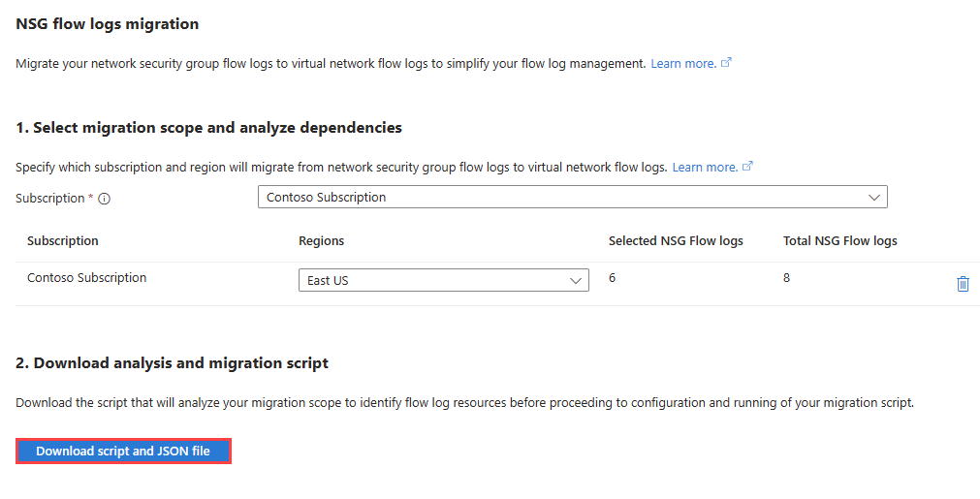The image size is (980, 499).
Task: Click the Selected NSG Flow logs column header
Action: (676, 241)
